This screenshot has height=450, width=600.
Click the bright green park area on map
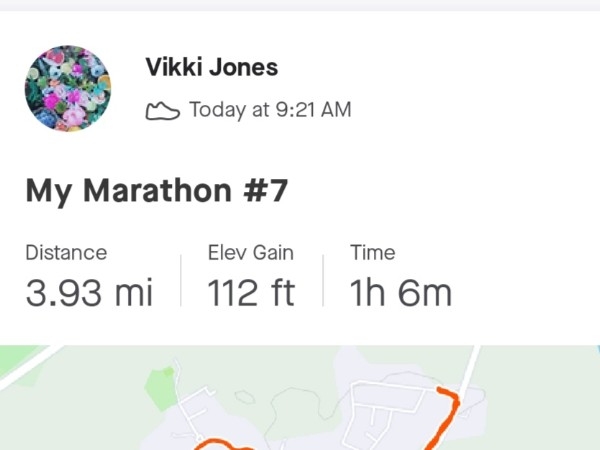pos(160,388)
